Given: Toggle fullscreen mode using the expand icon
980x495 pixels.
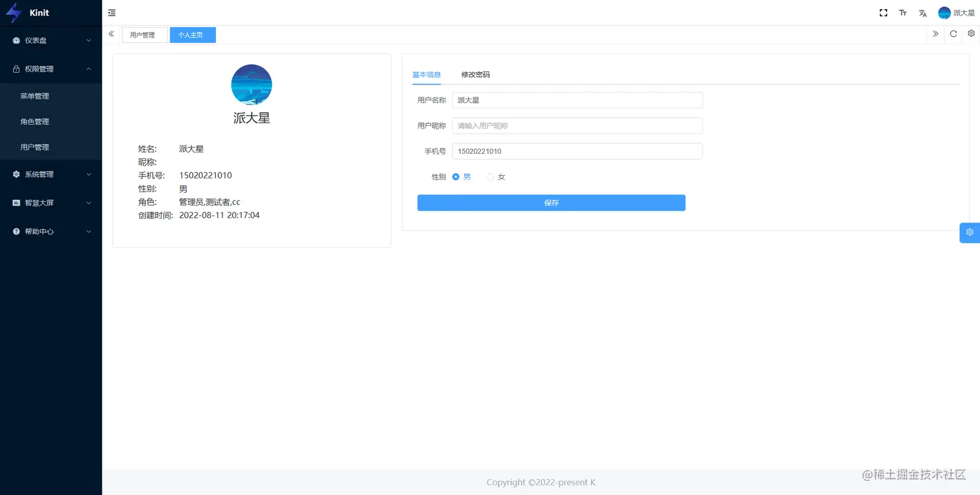Looking at the screenshot, I should coord(883,12).
